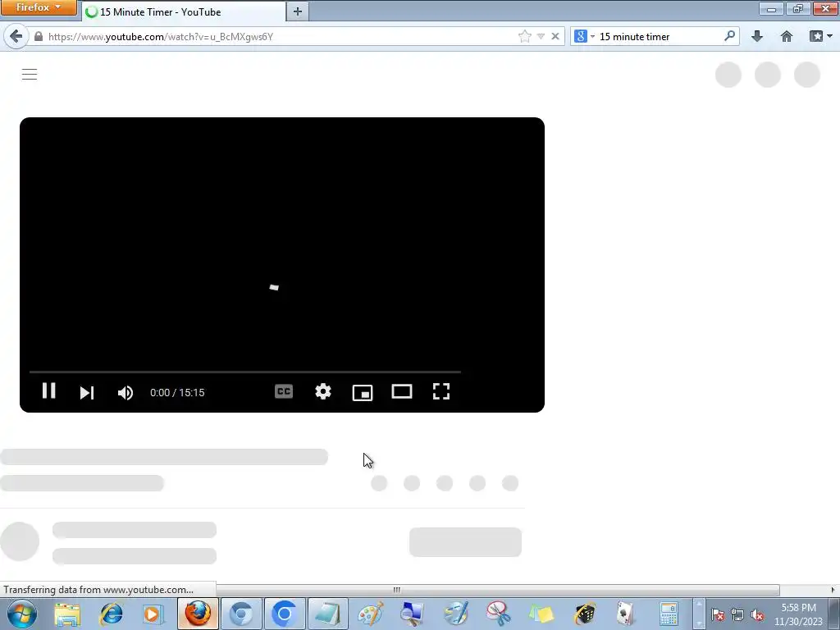840x630 pixels.
Task: Open the video player settings gear
Action: [323, 391]
